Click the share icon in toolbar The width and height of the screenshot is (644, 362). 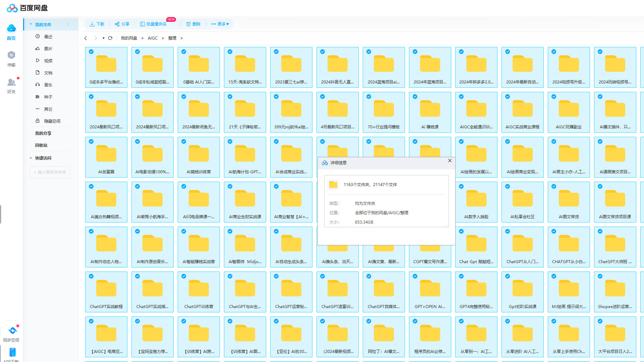pos(117,24)
